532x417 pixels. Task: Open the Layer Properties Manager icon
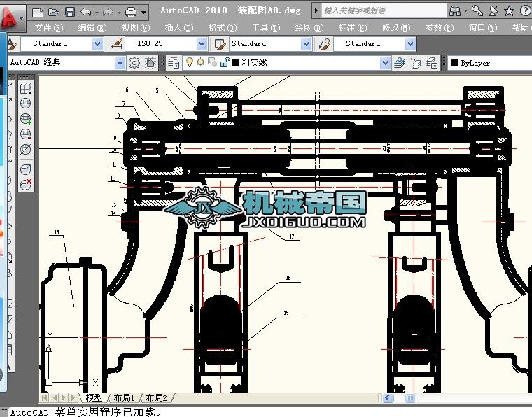pos(174,63)
